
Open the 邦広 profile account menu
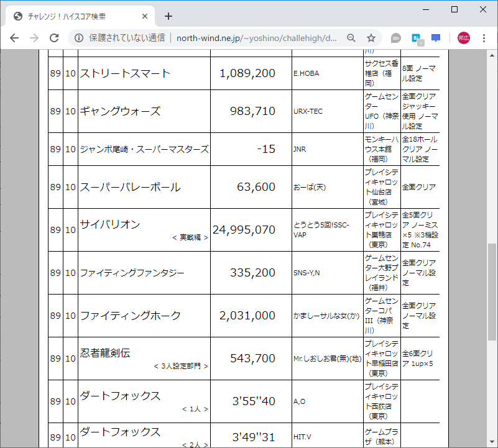[x=463, y=38]
